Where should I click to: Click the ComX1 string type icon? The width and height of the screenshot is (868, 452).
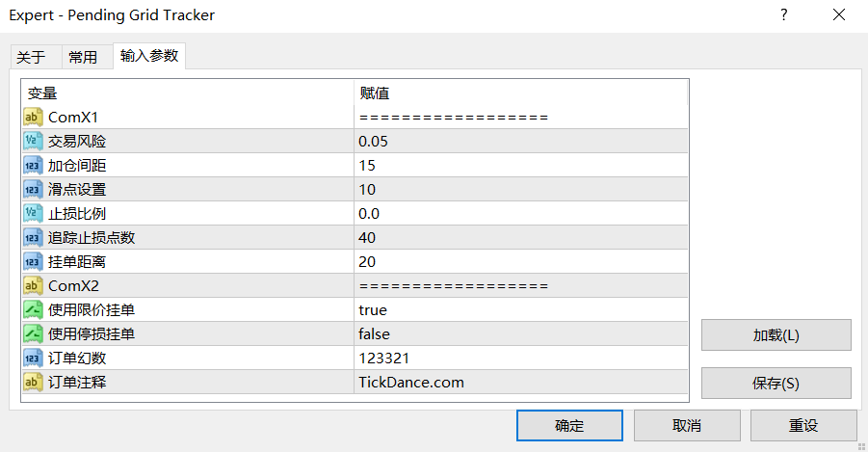coord(32,118)
